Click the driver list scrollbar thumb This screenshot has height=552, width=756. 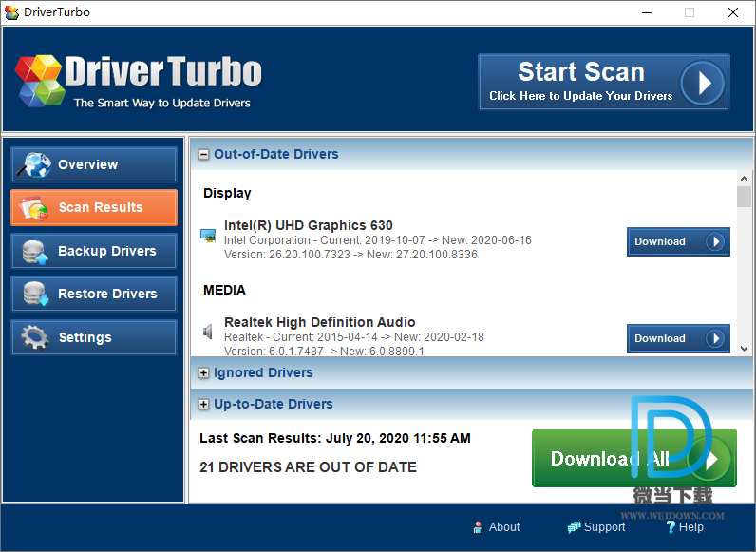click(744, 197)
